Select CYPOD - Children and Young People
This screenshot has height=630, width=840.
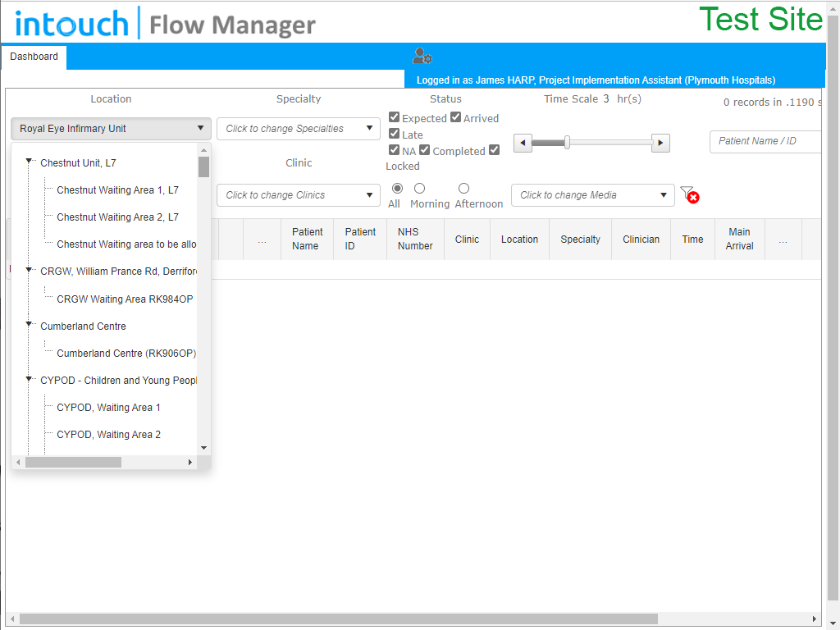coord(118,381)
